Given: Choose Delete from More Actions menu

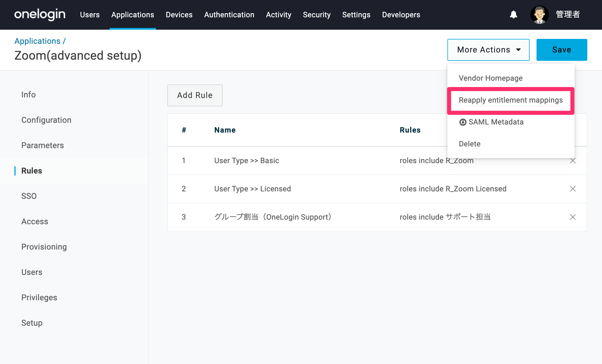Looking at the screenshot, I should [470, 144].
